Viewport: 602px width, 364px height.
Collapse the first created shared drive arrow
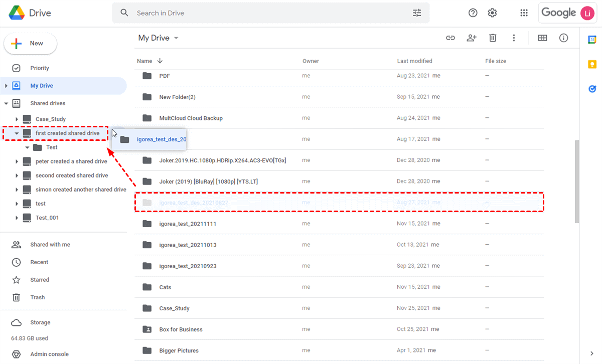point(17,133)
